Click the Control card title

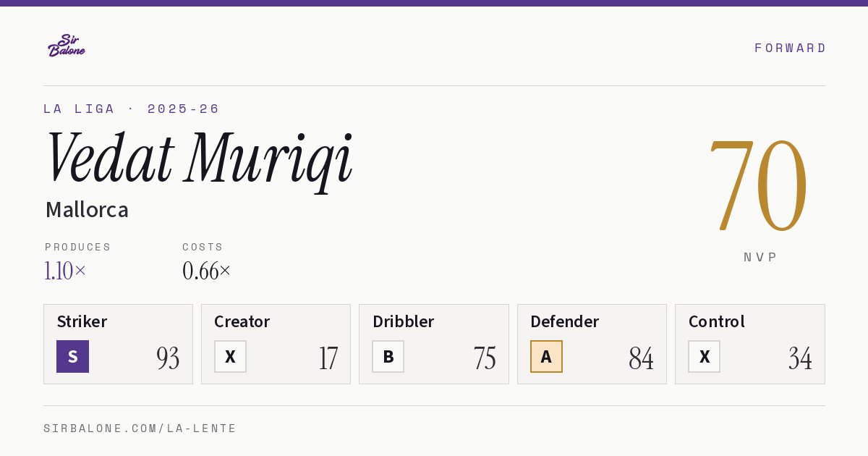[716, 321]
